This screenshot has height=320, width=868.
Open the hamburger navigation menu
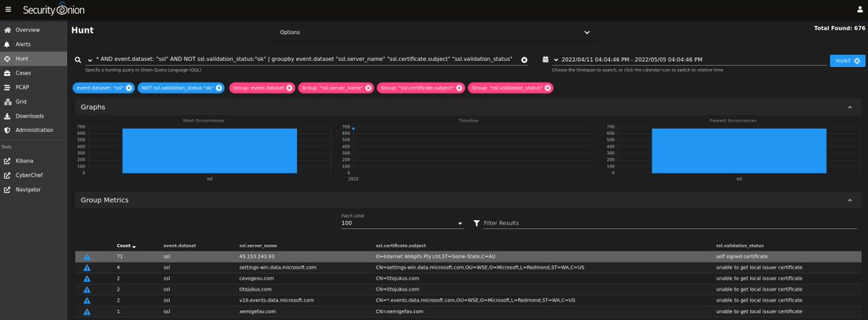tap(8, 9)
